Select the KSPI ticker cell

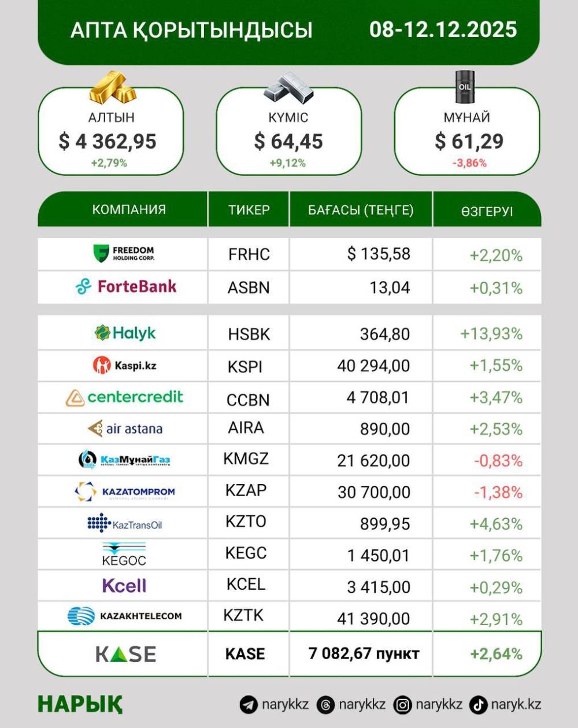click(245, 367)
